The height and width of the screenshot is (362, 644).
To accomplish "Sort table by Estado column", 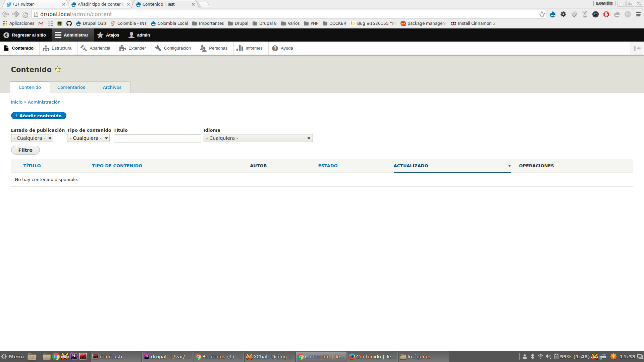I will pos(328,166).
